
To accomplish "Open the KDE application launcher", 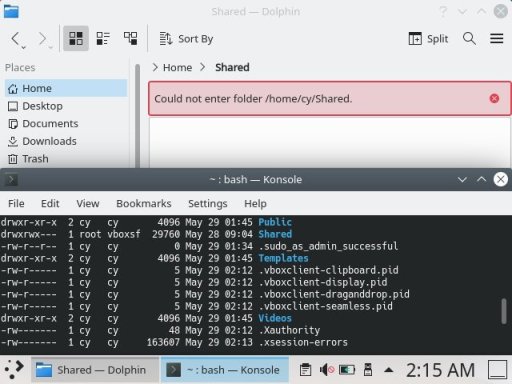I will [x=14, y=369].
